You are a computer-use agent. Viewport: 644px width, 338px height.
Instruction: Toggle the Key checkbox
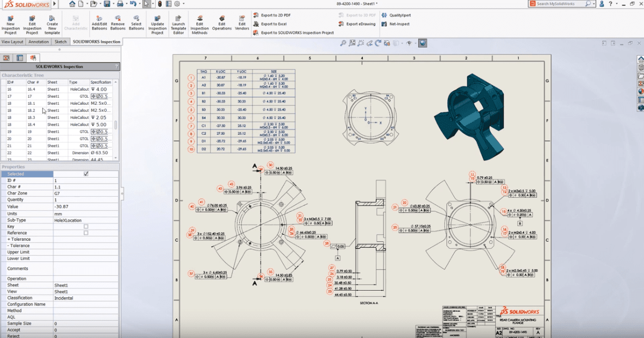tap(86, 227)
